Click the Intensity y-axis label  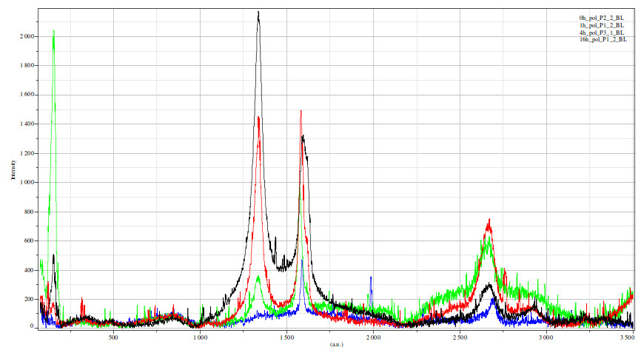point(13,170)
